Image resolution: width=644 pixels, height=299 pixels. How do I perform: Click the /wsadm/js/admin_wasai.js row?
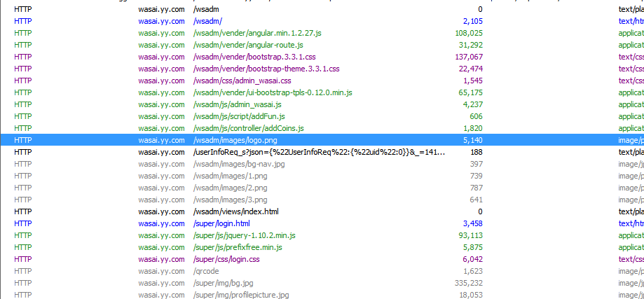coord(322,104)
